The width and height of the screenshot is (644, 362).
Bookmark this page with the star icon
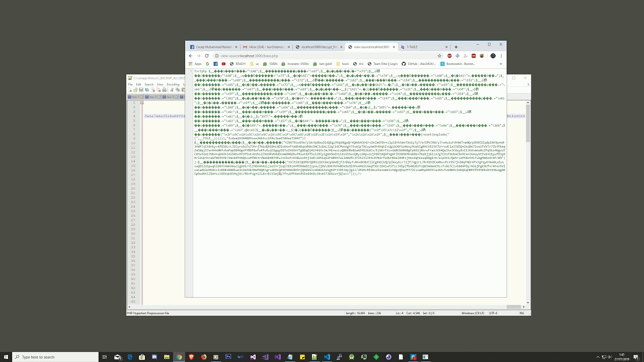coord(439,56)
